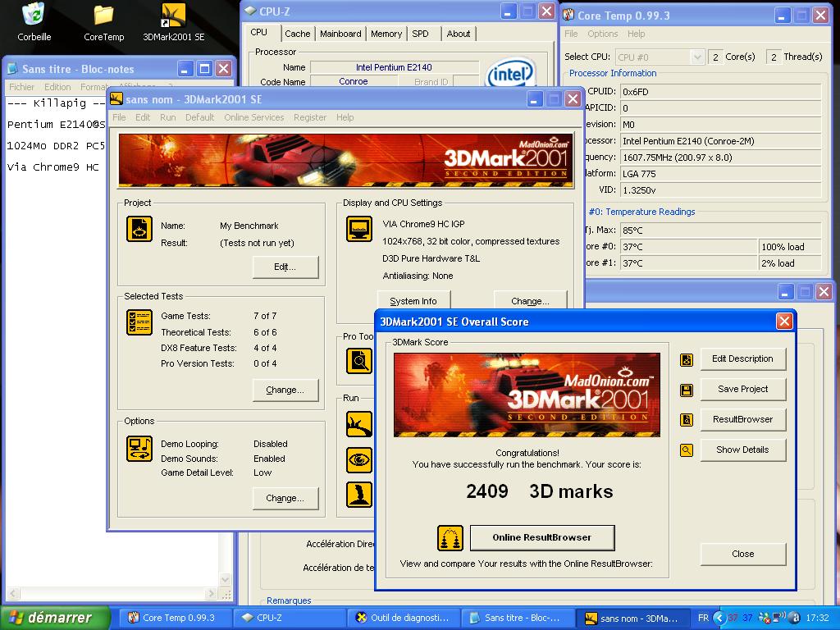Switch to Outil de diagnosti... taskbar button

tap(404, 618)
